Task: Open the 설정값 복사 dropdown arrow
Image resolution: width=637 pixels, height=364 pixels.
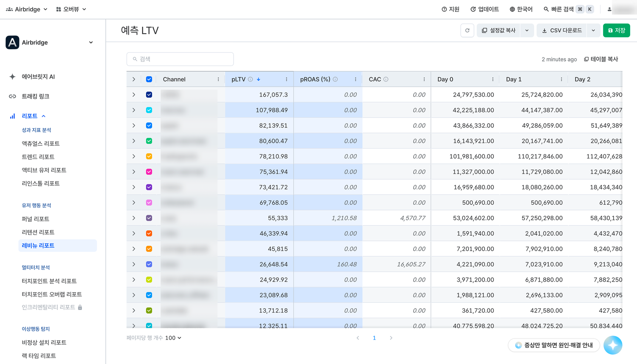Action: [527, 31]
